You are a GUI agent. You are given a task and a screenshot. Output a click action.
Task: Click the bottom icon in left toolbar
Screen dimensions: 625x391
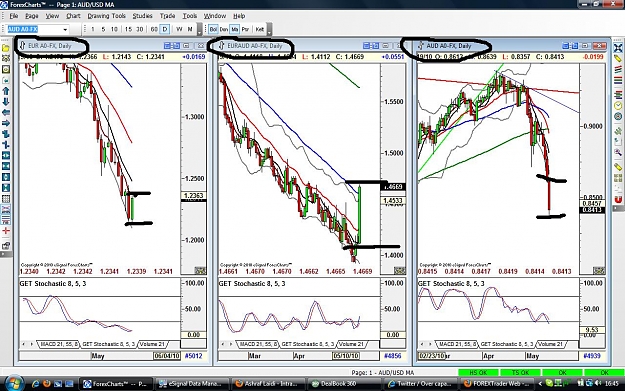6,246
